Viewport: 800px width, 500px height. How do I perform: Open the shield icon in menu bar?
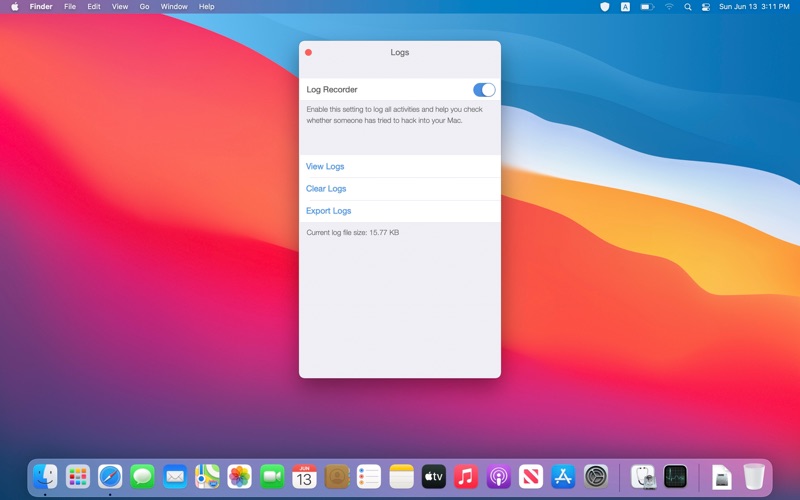point(604,7)
